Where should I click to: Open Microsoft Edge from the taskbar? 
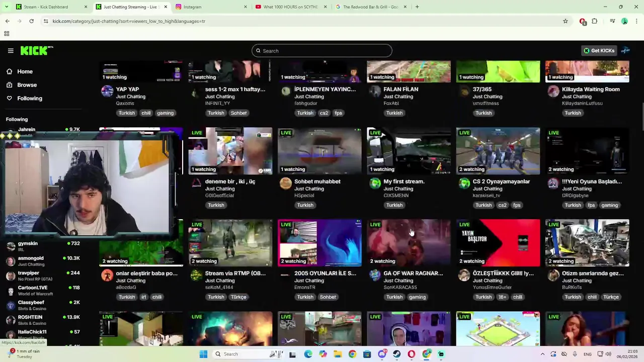coord(308,354)
